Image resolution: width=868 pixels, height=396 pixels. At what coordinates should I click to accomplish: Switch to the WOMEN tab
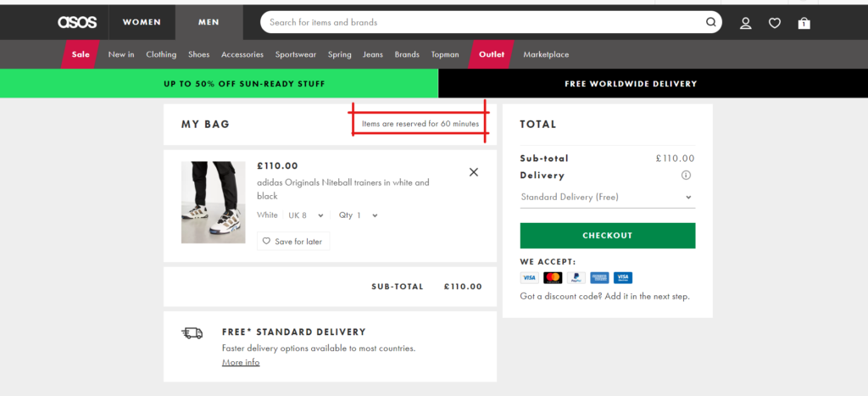click(142, 22)
